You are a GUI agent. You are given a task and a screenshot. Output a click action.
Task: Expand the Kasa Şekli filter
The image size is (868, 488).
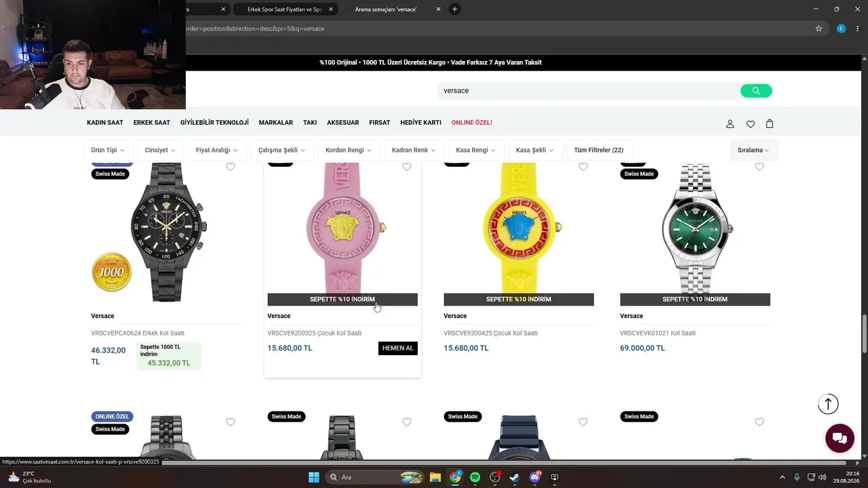click(x=535, y=150)
